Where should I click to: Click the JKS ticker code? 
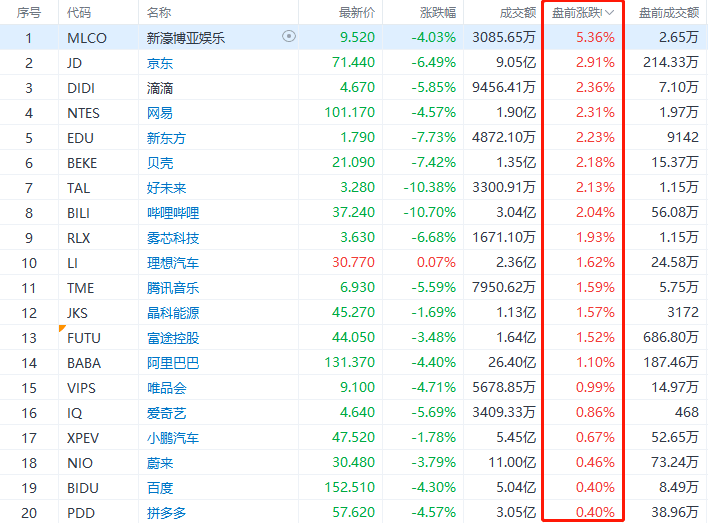[77, 313]
